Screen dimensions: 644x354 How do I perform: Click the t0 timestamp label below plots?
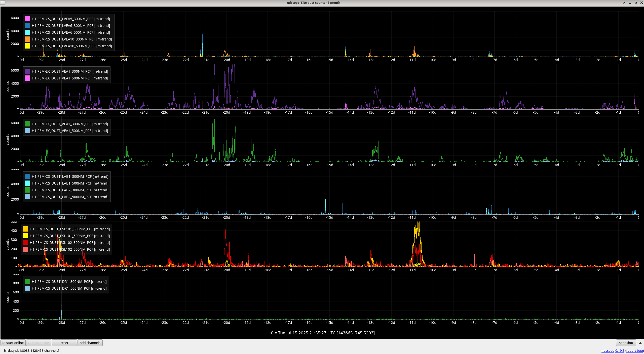[322, 333]
